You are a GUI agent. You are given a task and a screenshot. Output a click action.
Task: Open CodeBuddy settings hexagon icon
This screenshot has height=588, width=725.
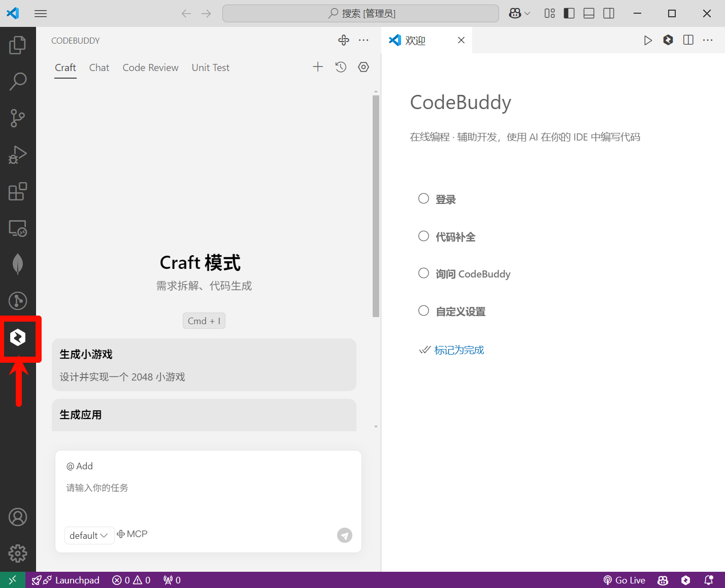pyautogui.click(x=364, y=67)
